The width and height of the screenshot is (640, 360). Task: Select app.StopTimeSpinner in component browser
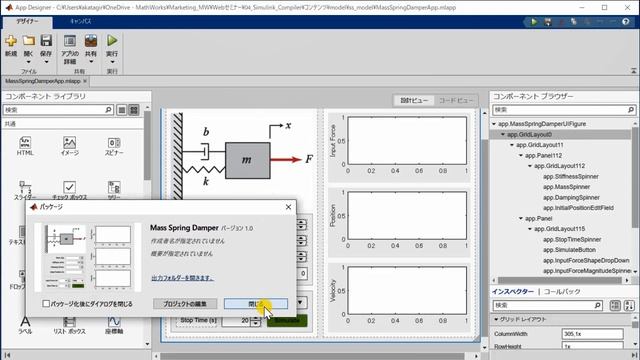point(572,240)
